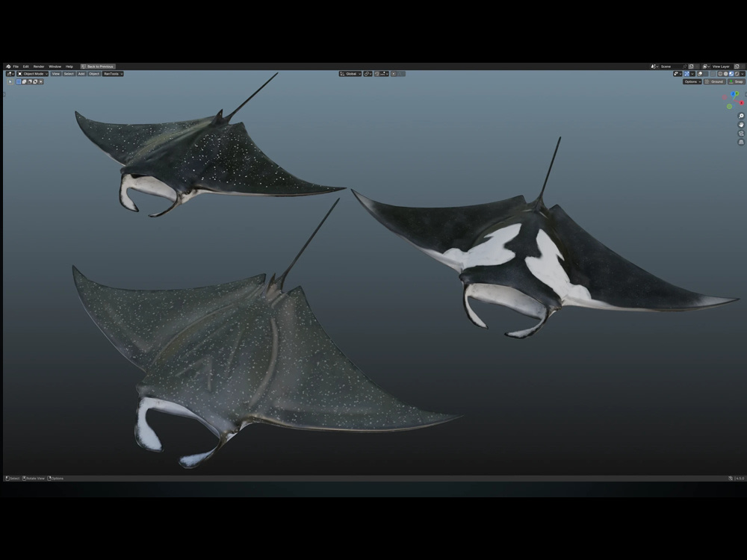Click the Select hint in status bar

click(13, 478)
